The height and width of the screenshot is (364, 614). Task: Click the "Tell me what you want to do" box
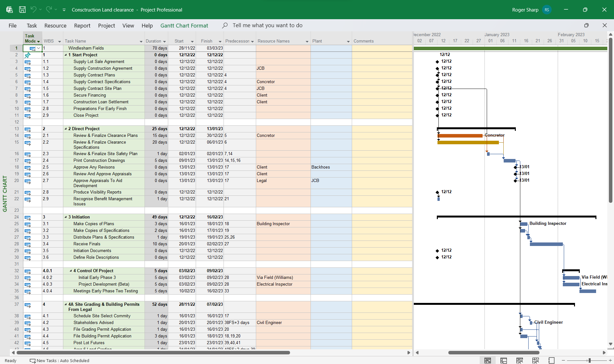(x=268, y=25)
